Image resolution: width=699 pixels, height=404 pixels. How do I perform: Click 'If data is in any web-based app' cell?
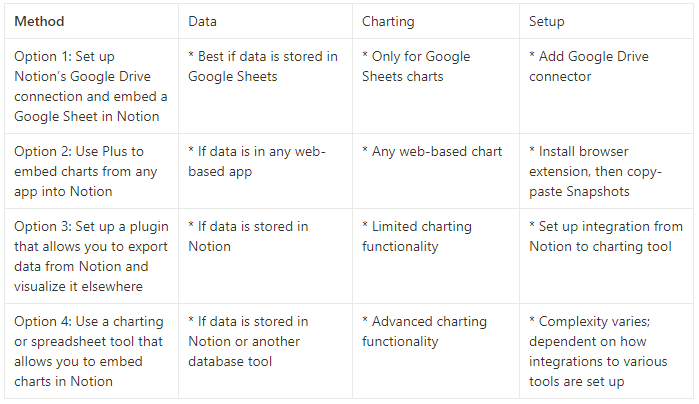[265, 171]
